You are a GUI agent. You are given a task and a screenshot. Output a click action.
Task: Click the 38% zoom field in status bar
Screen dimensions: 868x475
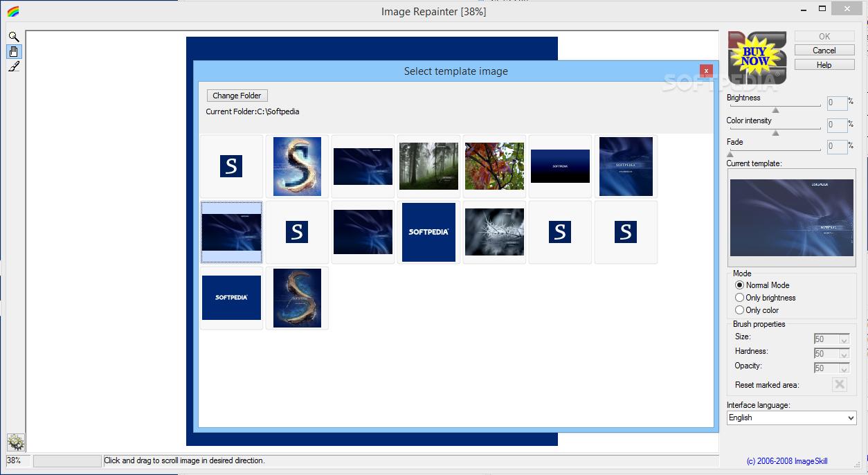pos(18,460)
